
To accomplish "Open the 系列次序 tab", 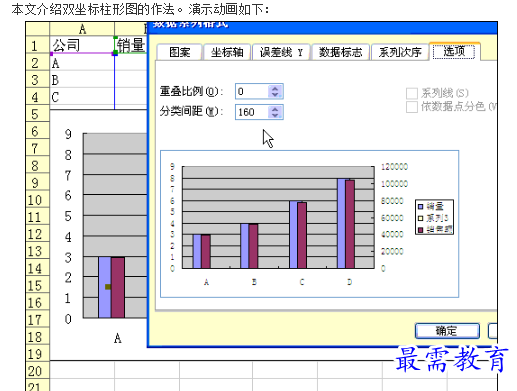I will 400,52.
